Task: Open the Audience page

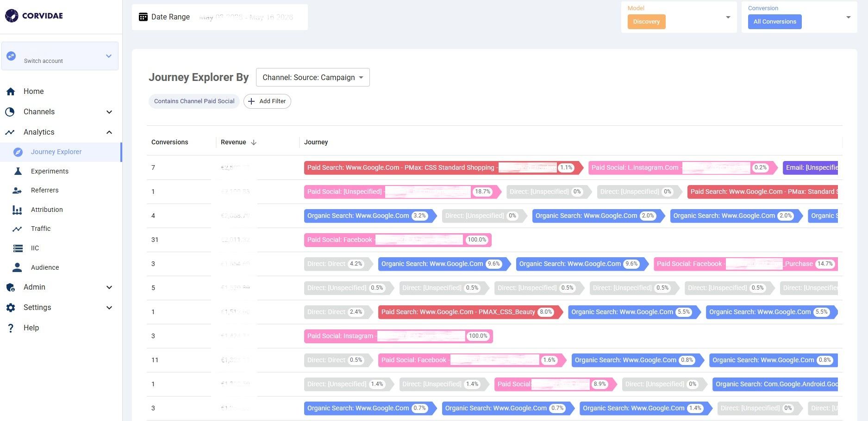Action: click(61, 267)
